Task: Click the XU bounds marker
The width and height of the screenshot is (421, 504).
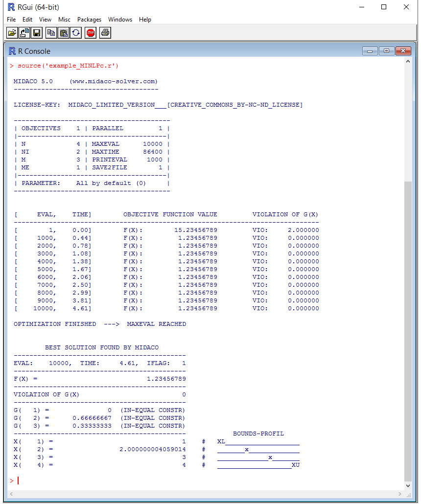Action: tap(296, 465)
